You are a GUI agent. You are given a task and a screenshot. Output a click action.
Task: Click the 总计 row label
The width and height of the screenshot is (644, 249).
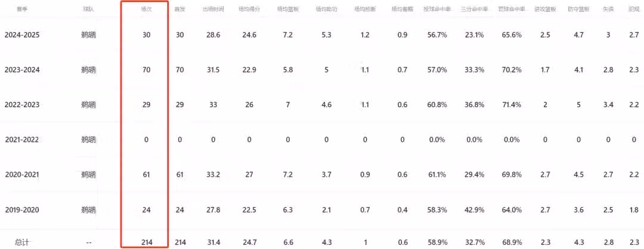coord(22,242)
